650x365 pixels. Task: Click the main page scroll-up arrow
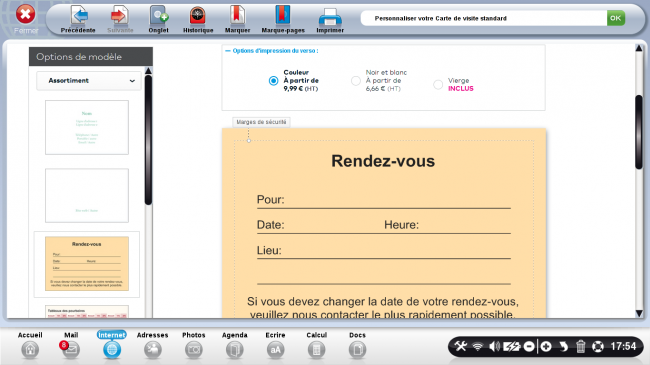639,49
